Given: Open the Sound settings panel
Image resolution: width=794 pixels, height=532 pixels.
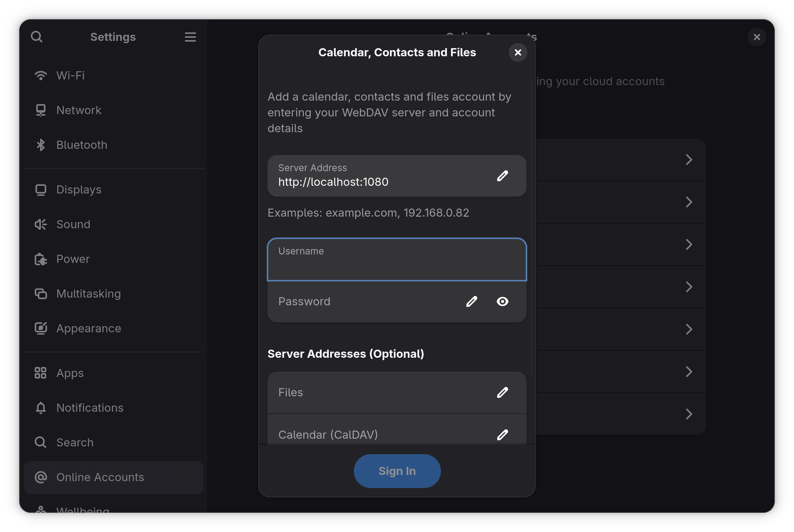Looking at the screenshot, I should [73, 224].
